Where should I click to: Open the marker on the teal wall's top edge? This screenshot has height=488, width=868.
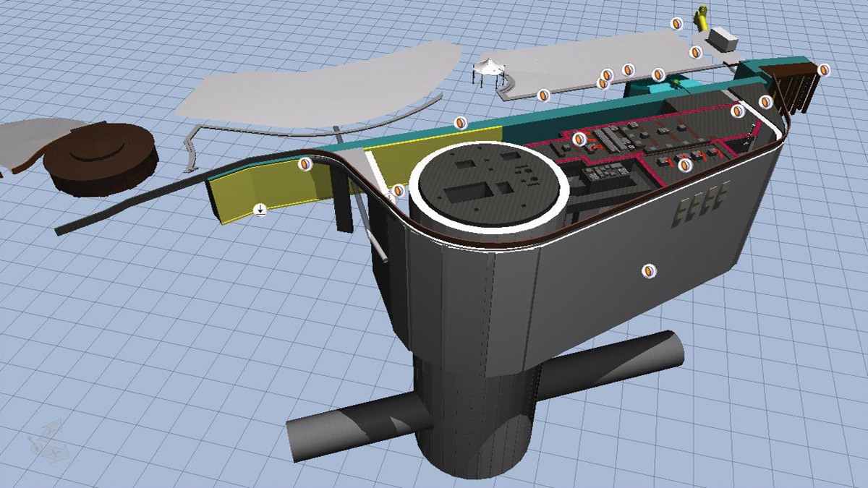pyautogui.click(x=459, y=123)
